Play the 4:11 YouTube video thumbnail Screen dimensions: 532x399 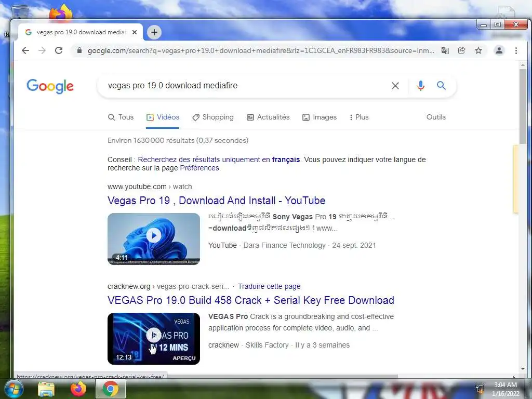[x=154, y=239]
